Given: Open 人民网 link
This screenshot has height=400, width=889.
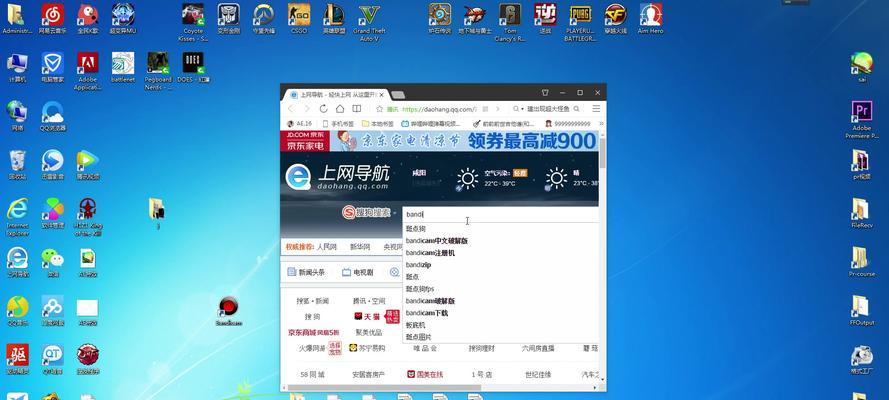Looking at the screenshot, I should [x=327, y=247].
